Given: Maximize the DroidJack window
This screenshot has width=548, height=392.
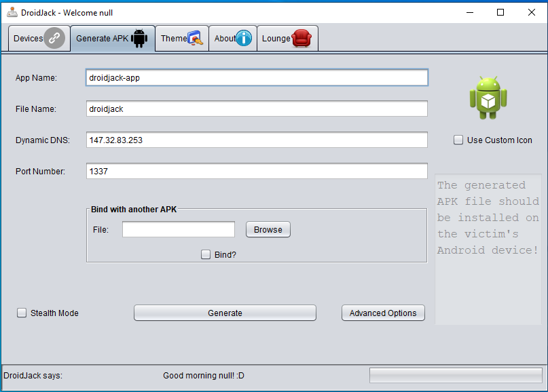Looking at the screenshot, I should pos(500,13).
